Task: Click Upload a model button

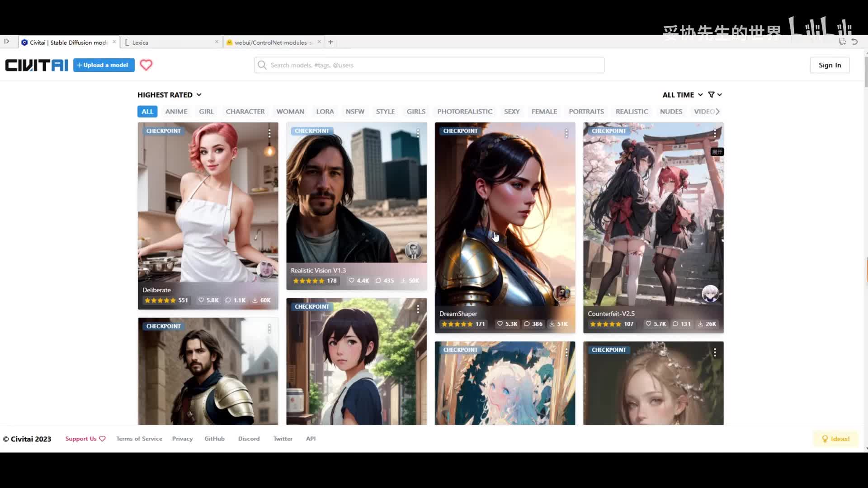Action: tap(104, 65)
